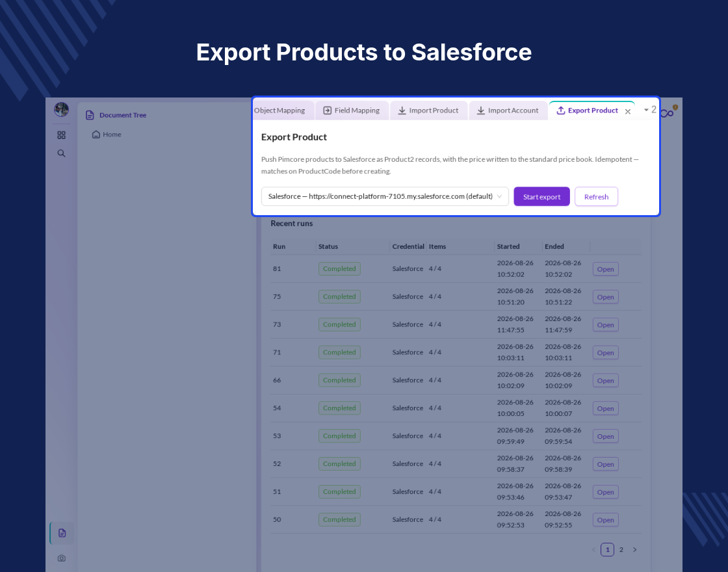The image size is (728, 572).
Task: Click the Export Product heading
Action: tap(294, 137)
